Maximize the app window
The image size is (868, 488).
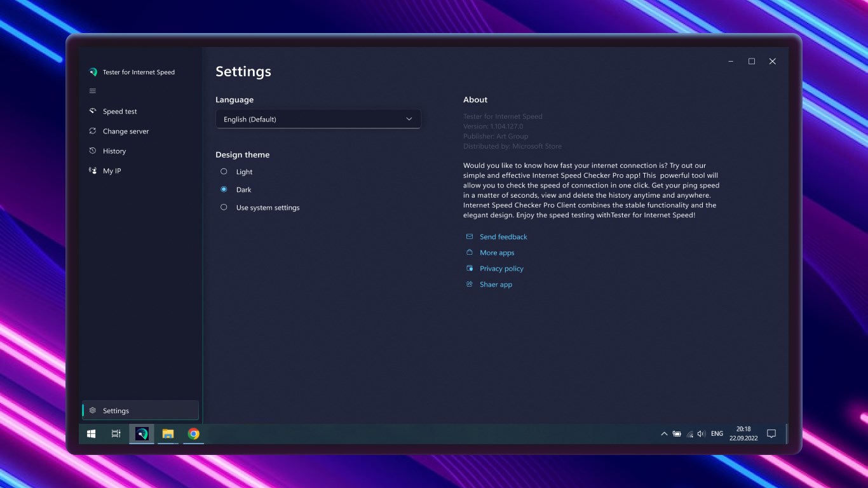click(x=752, y=61)
